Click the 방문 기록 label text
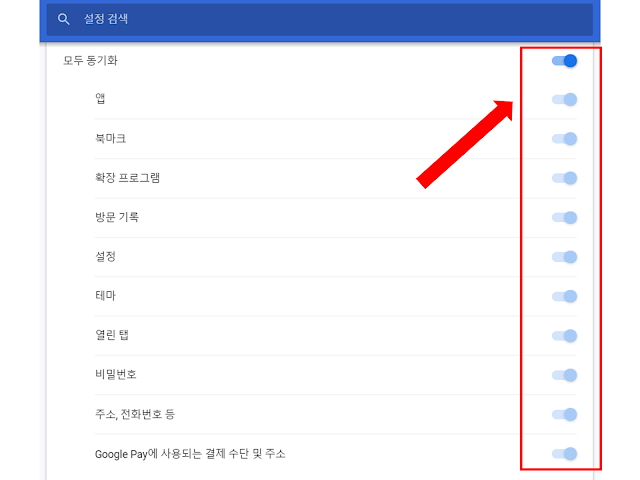The width and height of the screenshot is (640, 480). [117, 217]
